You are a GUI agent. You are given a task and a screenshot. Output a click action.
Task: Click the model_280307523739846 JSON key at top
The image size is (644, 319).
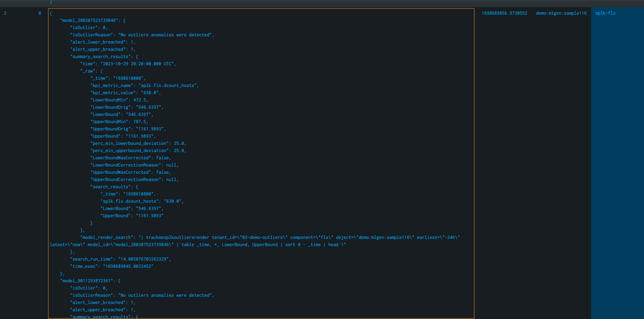(89, 20)
